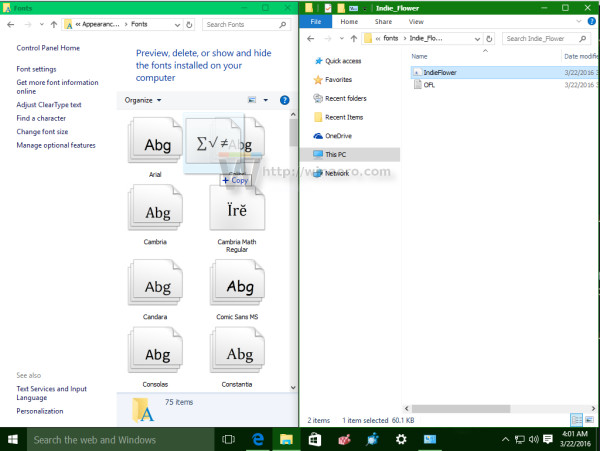
Task: Expand Indie_Flower address bar dropdown
Action: (x=477, y=39)
